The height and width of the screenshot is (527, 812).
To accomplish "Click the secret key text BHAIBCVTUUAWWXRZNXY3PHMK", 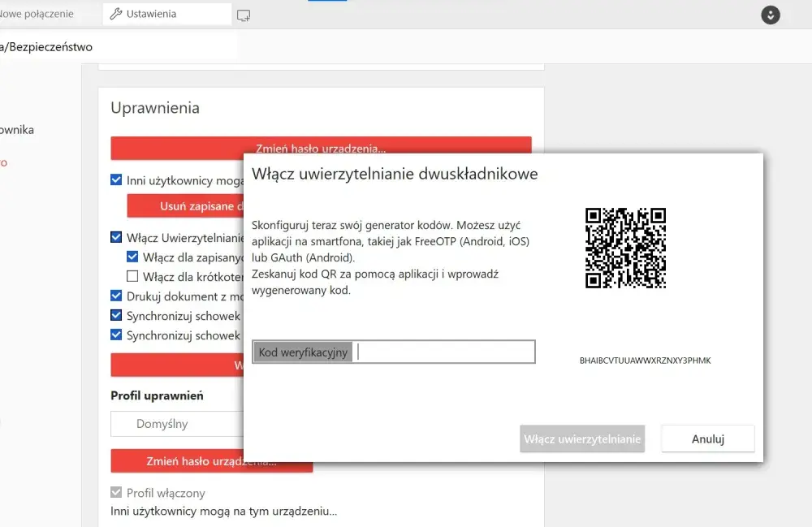I will [x=646, y=361].
